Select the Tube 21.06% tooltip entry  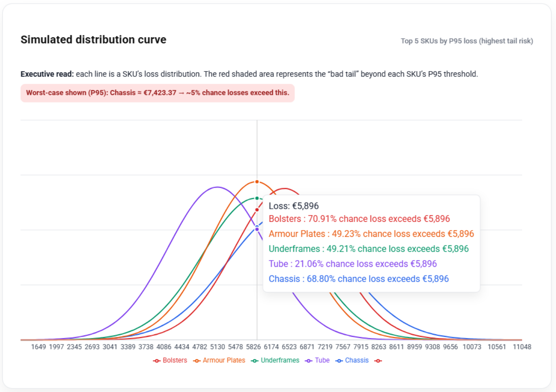(353, 264)
